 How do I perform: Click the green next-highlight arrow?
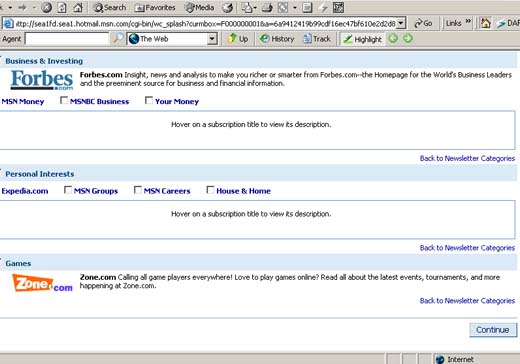pos(408,39)
